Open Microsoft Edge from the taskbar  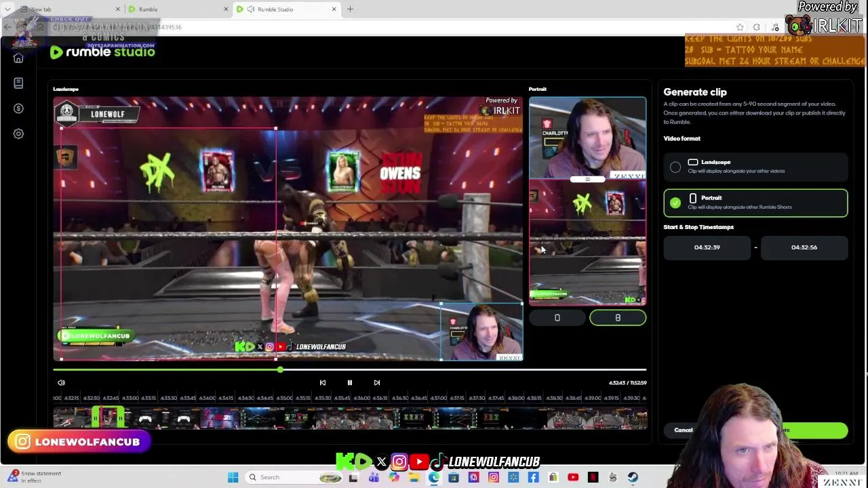(434, 477)
